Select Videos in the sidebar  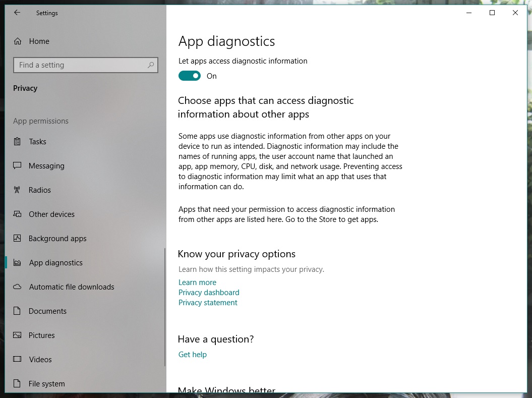point(40,360)
